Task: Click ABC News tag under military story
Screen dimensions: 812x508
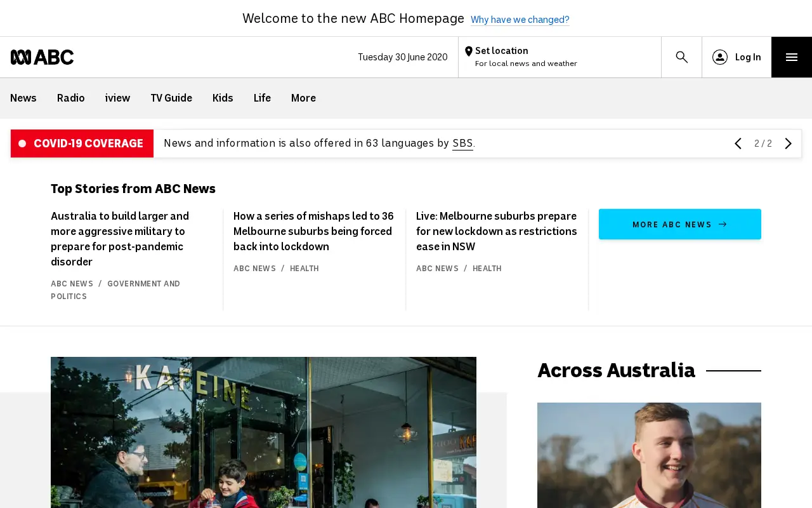Action: (x=72, y=284)
